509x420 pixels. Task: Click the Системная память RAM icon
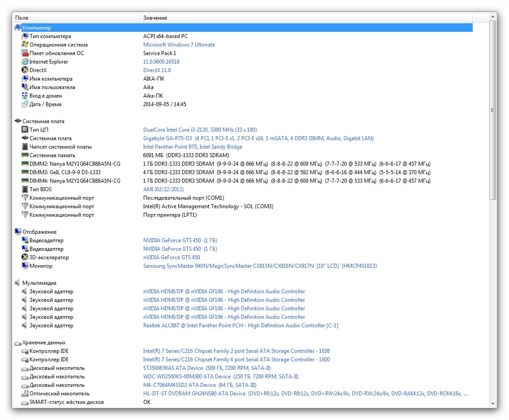point(25,155)
